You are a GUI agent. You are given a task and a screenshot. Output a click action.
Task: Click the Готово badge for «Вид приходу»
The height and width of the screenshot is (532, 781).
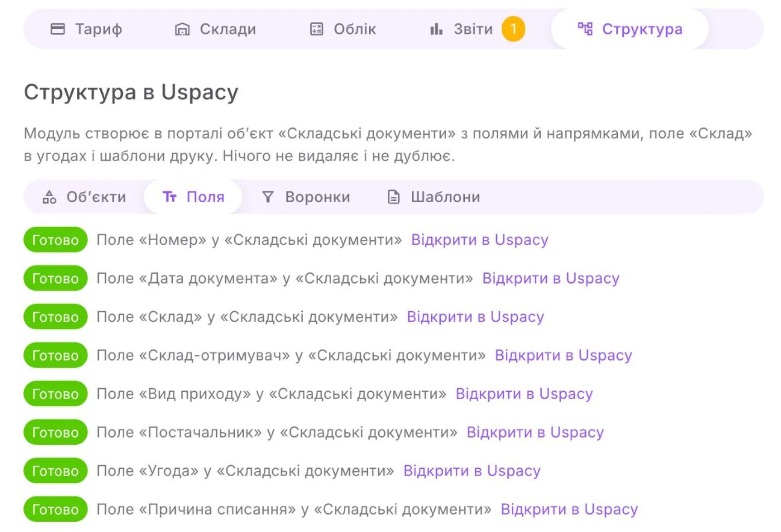[55, 394]
